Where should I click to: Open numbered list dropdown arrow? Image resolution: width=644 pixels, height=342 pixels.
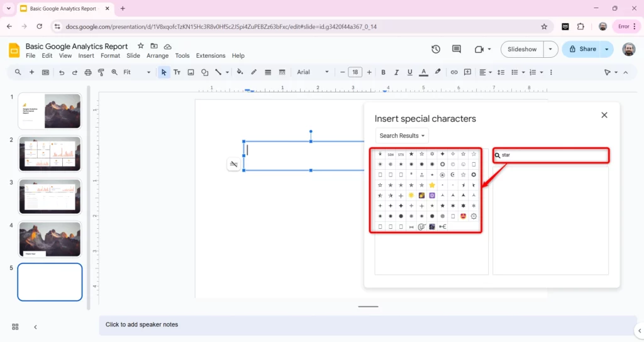pos(541,72)
